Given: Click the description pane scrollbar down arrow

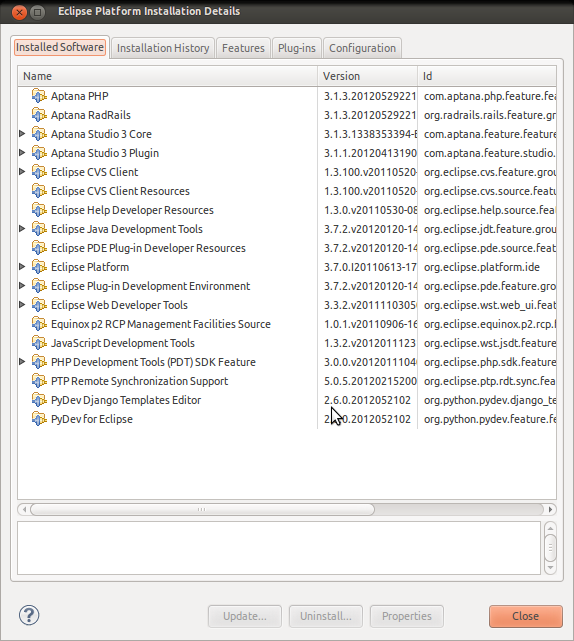Looking at the screenshot, I should click(550, 567).
